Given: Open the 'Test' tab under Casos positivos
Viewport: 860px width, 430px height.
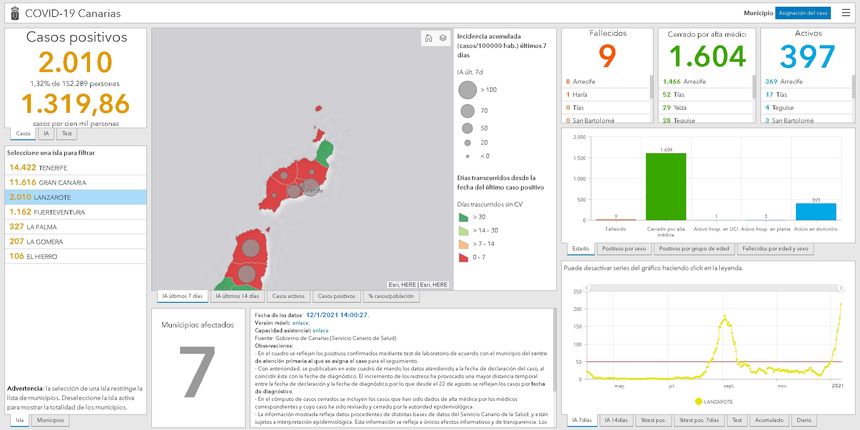Looking at the screenshot, I should point(66,133).
